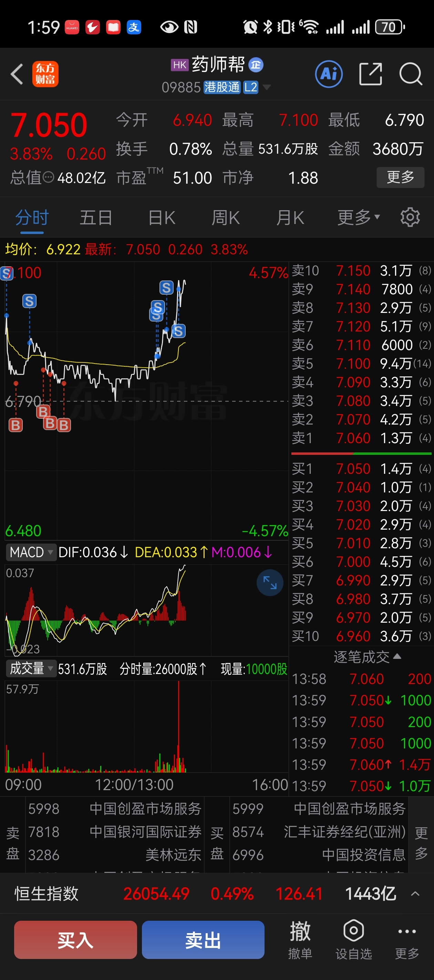Viewport: 434px width, 980px height.
Task: Tap the 卖1 order row at 7.060
Action: pyautogui.click(x=361, y=438)
